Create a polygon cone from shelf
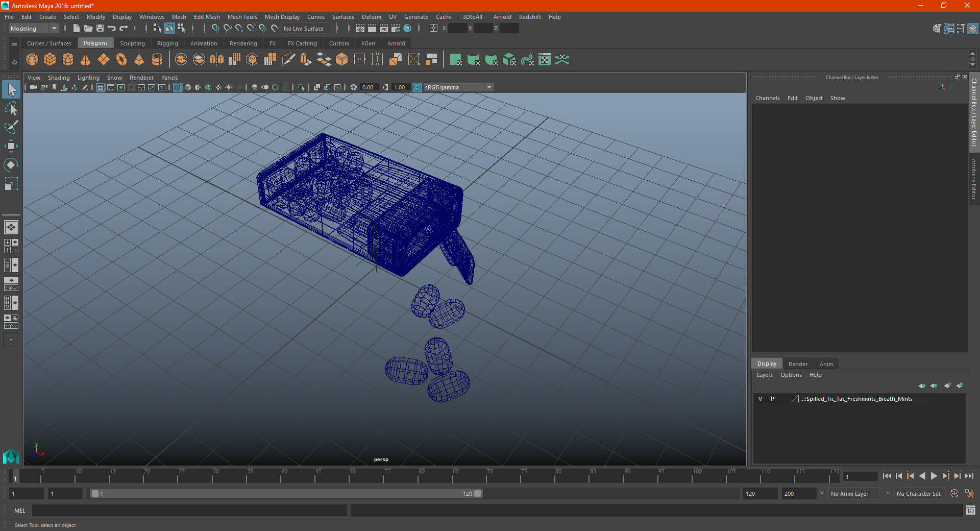This screenshot has height=531, width=980. pyautogui.click(x=86, y=60)
